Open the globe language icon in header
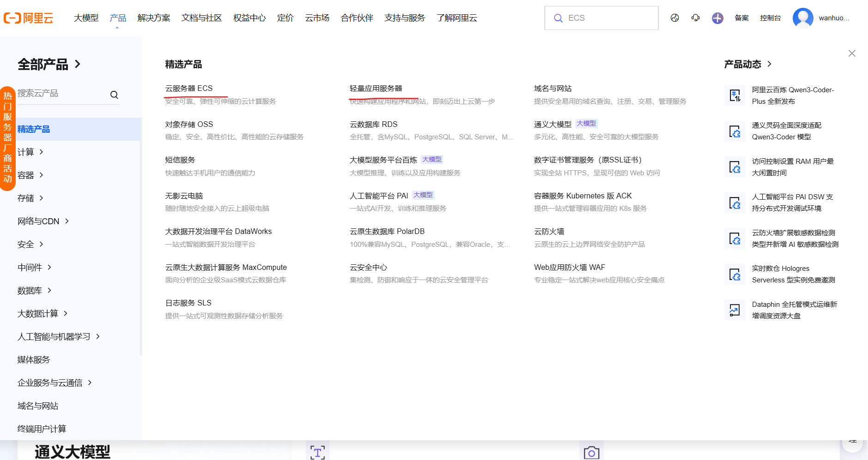 [675, 18]
